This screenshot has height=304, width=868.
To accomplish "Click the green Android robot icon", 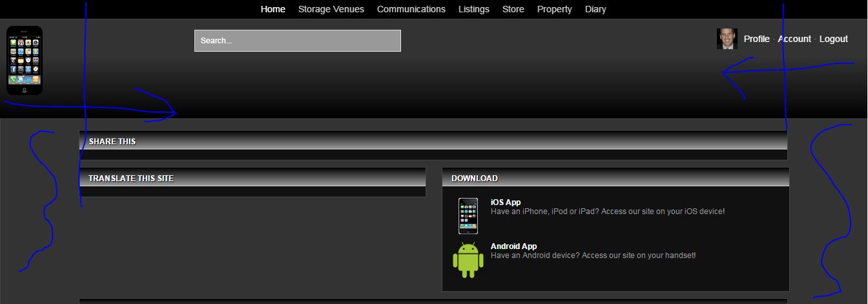I will pos(468,260).
